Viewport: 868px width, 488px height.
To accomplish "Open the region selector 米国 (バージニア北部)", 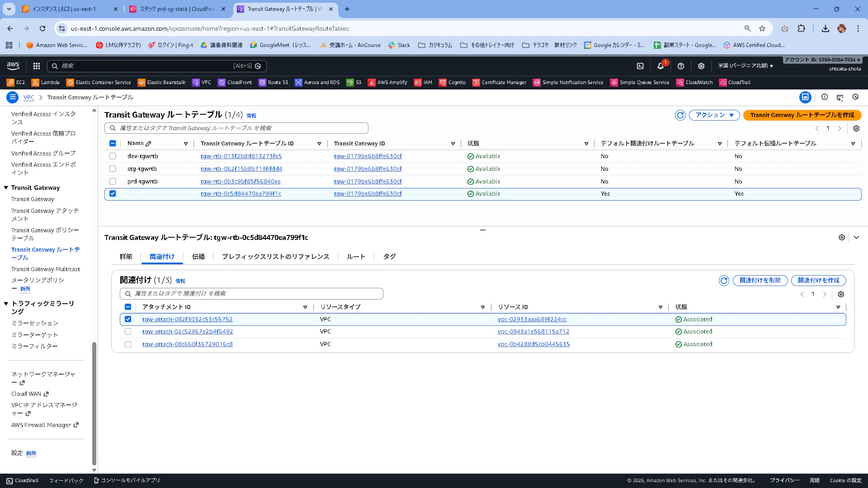I will [745, 66].
